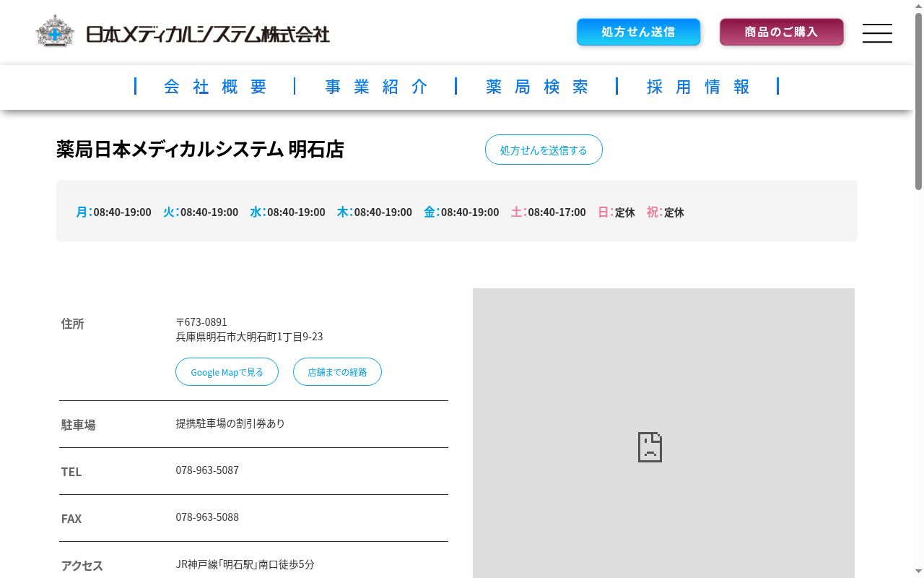Click the FAX row label
Screen dimensions: 924x578
click(x=71, y=519)
